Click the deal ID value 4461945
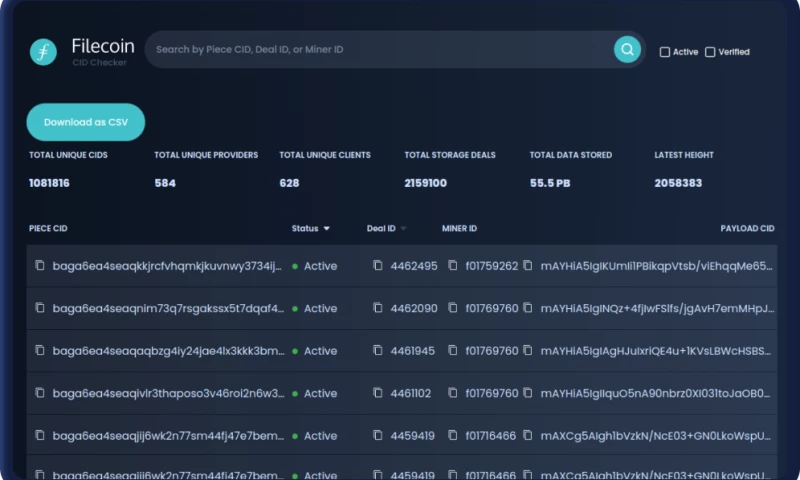The height and width of the screenshot is (480, 800). coord(413,351)
